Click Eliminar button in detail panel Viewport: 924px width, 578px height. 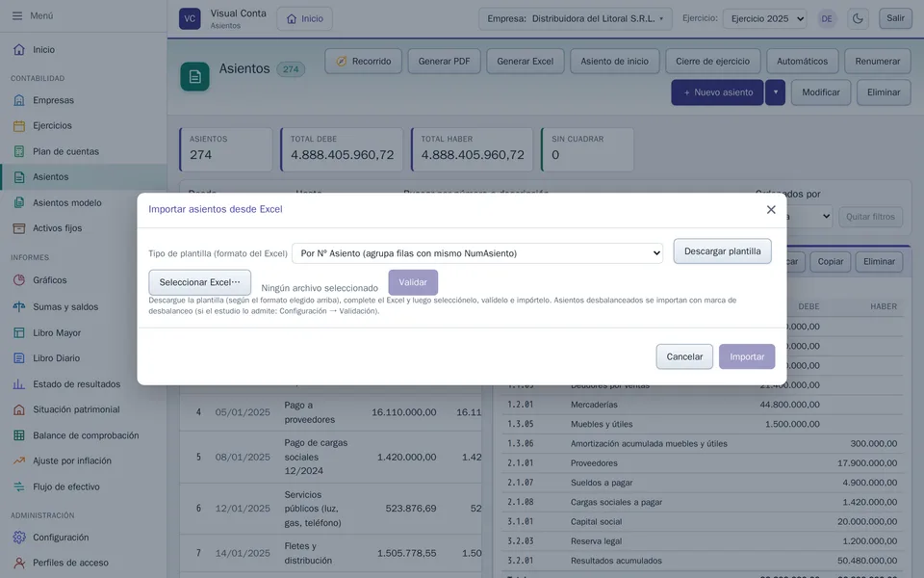click(x=879, y=261)
